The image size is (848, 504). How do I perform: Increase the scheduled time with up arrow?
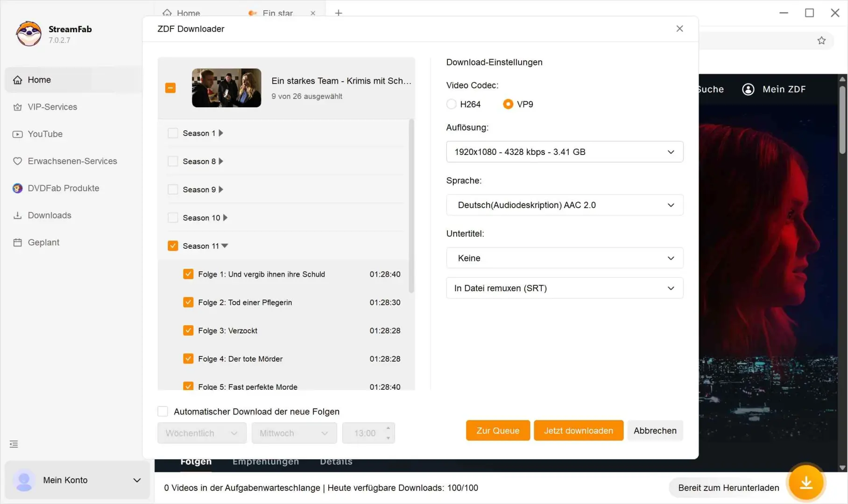point(388,428)
